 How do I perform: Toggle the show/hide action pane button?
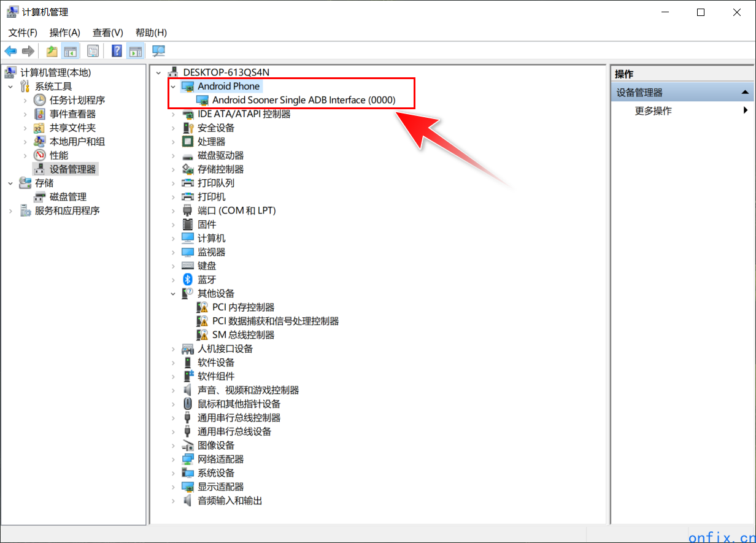pos(136,51)
